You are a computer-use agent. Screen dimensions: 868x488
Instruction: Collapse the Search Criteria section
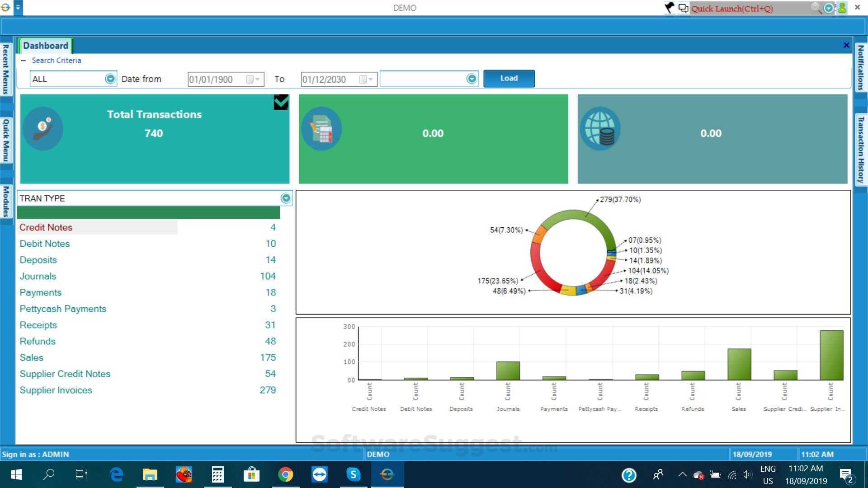pos(24,61)
